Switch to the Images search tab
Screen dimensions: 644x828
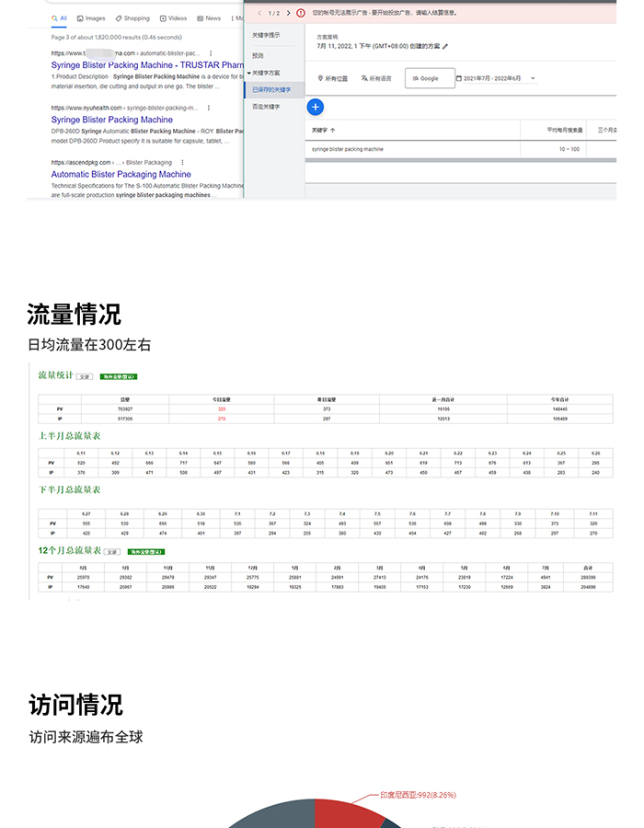tap(91, 18)
